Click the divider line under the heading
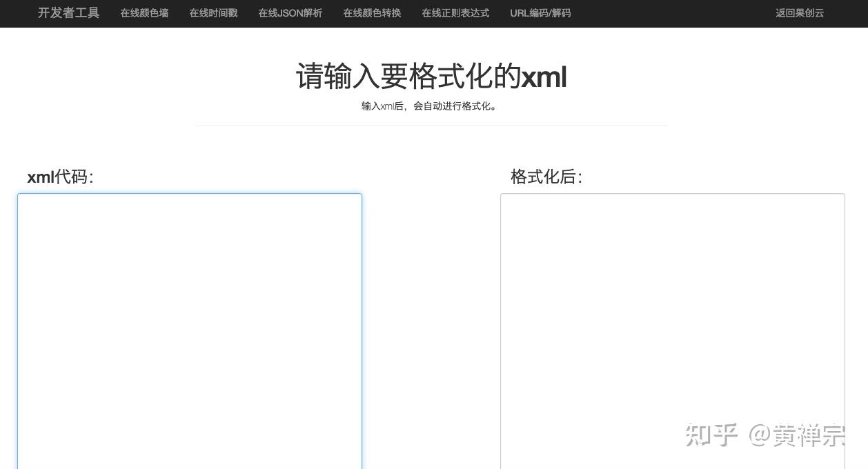Image resolution: width=868 pixels, height=469 pixels. point(431,126)
